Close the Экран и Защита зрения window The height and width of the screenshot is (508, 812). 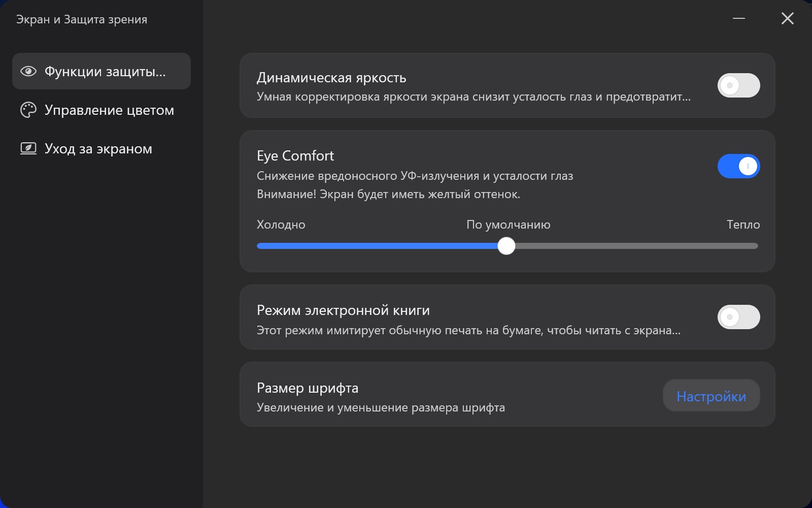pyautogui.click(x=788, y=18)
